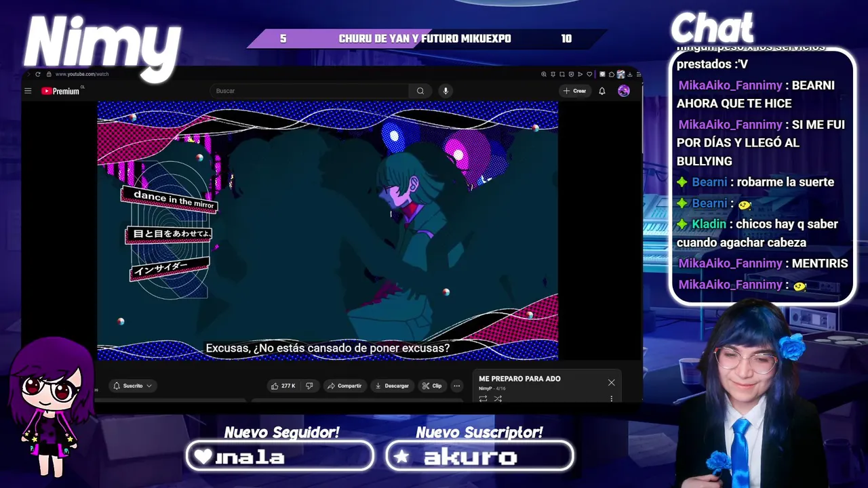The height and width of the screenshot is (488, 868).
Task: Click chat user Kladin's name
Action: click(709, 224)
